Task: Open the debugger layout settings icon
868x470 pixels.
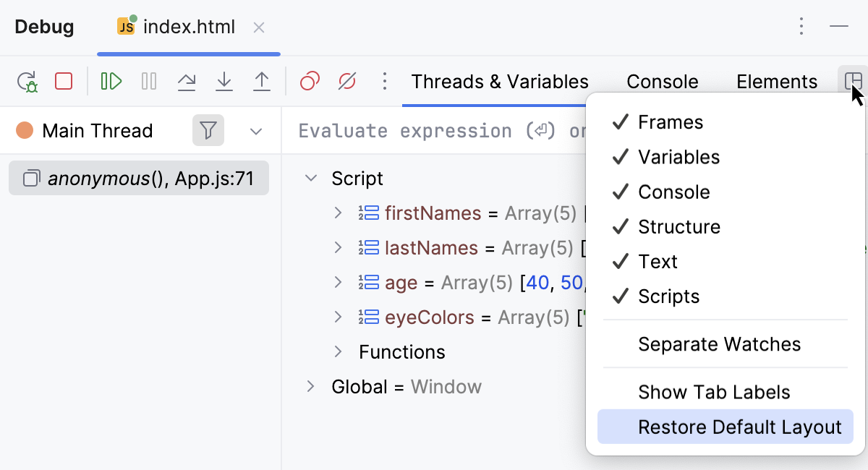Action: (x=854, y=81)
